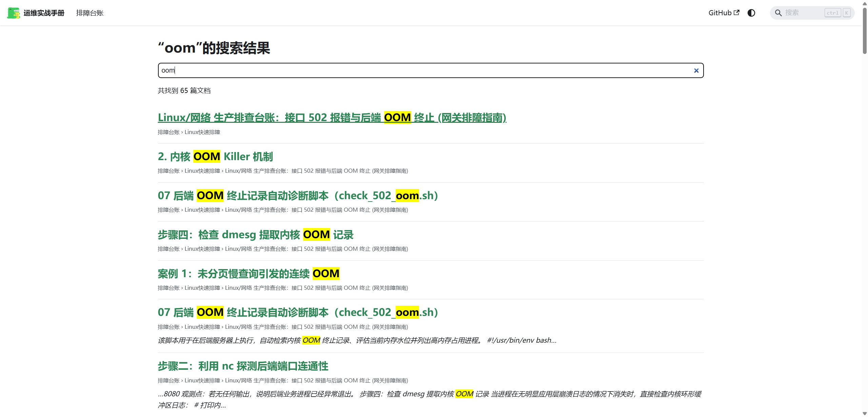The height and width of the screenshot is (417, 868).
Task: Focus the navbar 搜索 search box
Action: click(812, 13)
